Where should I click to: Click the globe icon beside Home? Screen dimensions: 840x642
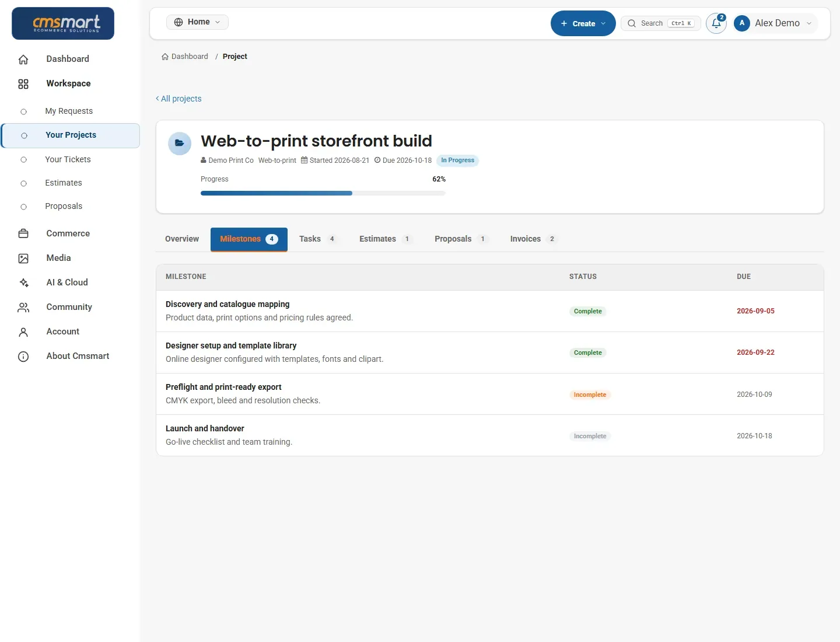[x=178, y=22]
